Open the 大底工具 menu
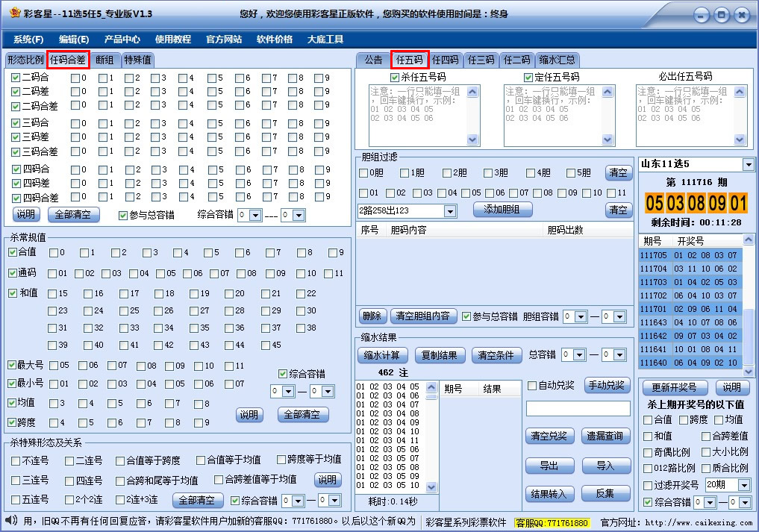The image size is (759, 532). (x=324, y=38)
